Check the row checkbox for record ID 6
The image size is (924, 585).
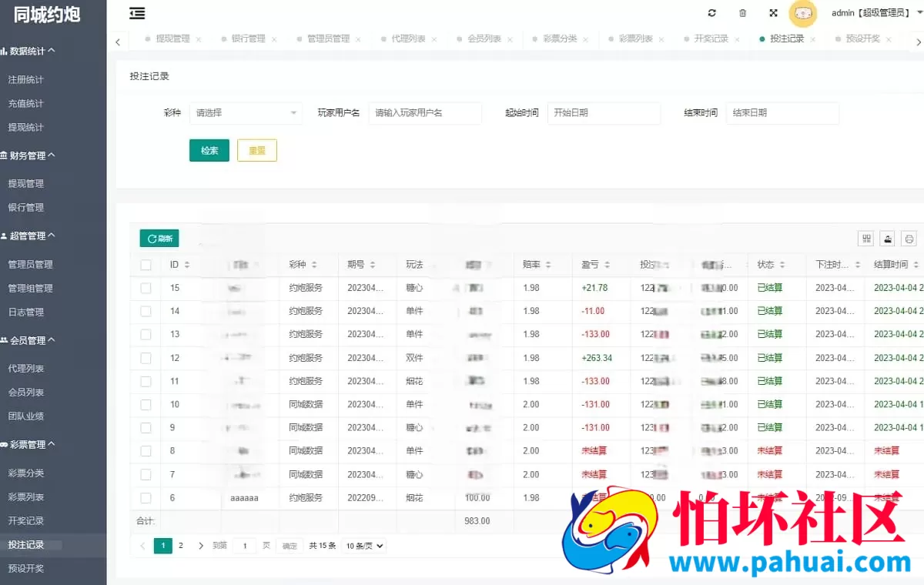(146, 498)
